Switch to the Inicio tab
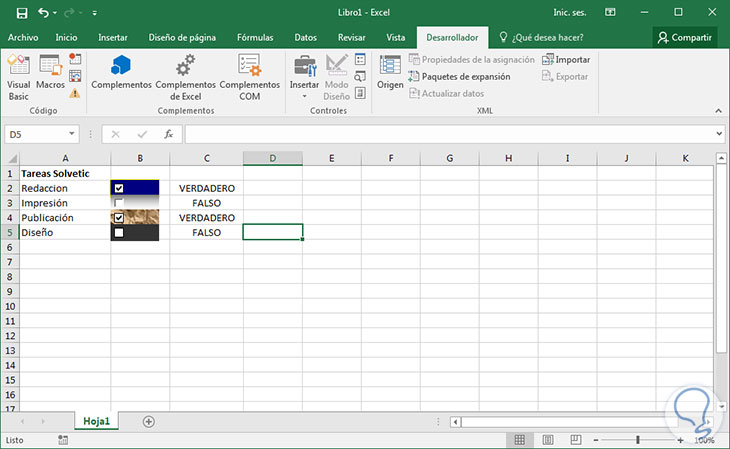Viewport: 730px width, 449px height. 67,37
